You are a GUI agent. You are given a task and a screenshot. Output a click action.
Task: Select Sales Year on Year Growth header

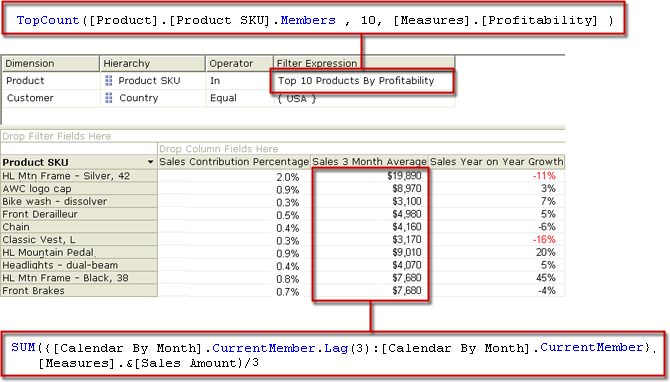tap(497, 162)
